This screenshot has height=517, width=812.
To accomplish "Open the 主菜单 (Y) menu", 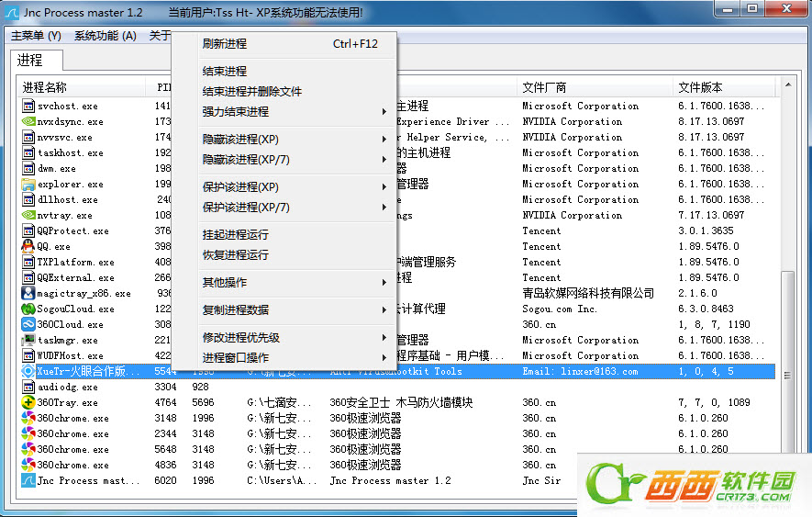I will pos(36,35).
